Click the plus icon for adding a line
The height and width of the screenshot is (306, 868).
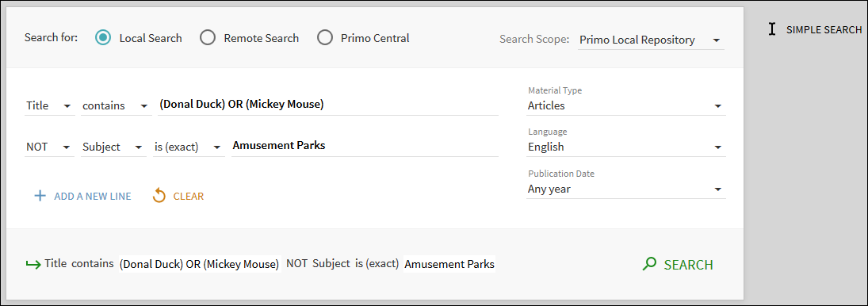[40, 196]
